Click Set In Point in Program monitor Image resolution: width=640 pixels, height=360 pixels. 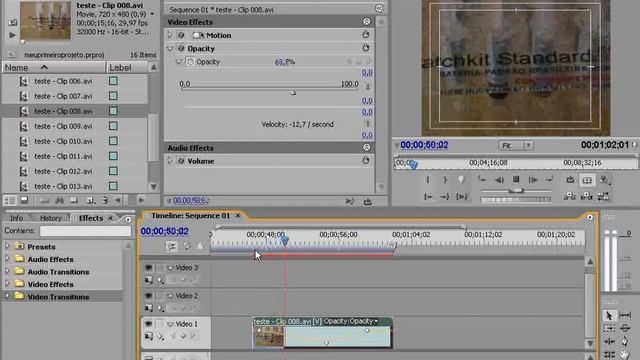click(x=428, y=180)
